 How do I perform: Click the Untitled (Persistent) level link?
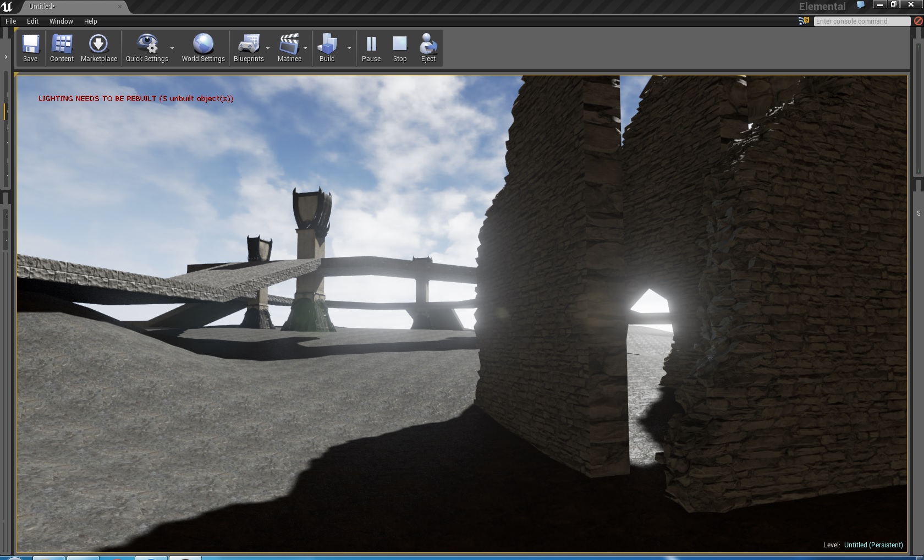(873, 545)
